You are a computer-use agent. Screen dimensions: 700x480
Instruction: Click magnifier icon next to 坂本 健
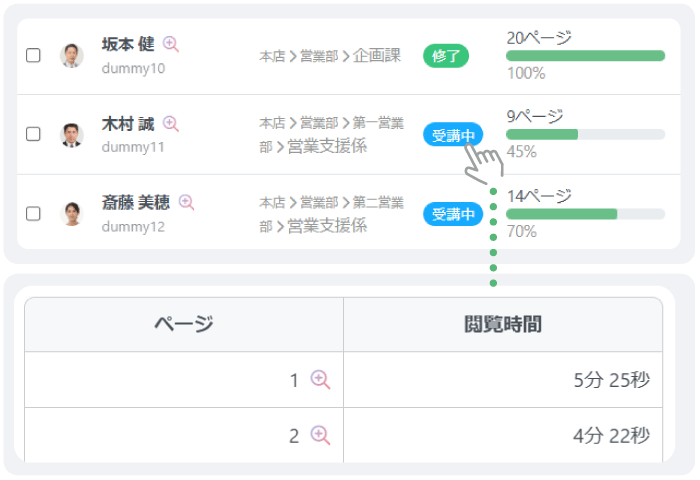coord(171,44)
